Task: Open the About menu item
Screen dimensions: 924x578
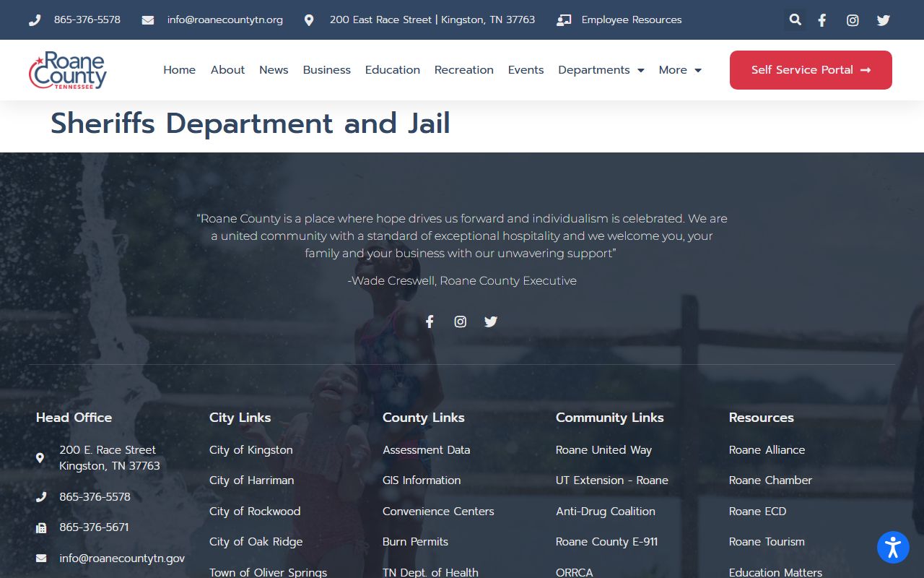Action: coord(227,70)
